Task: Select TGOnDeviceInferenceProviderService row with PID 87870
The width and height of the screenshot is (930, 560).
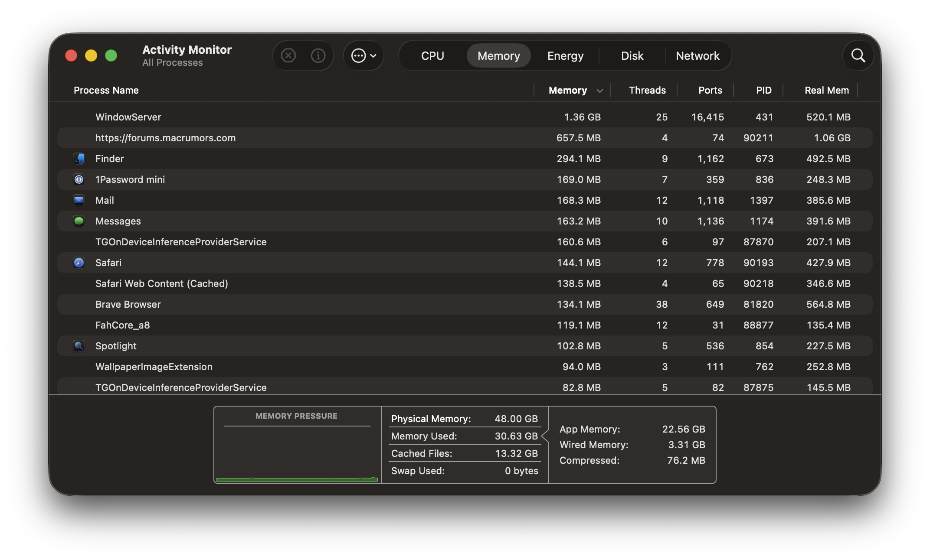Action: point(465,242)
